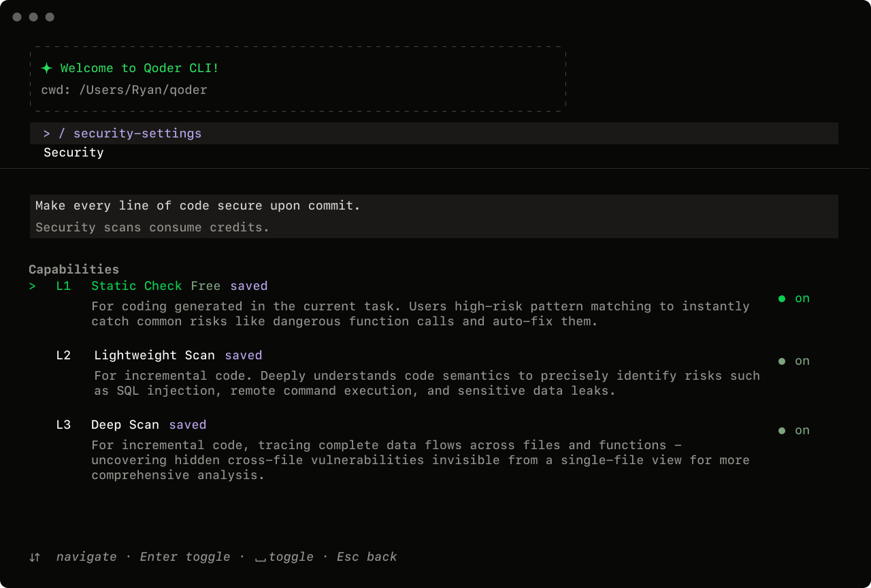This screenshot has width=871, height=588.
Task: Disable the L2 Lightweight Scan toggle
Action: 794,361
